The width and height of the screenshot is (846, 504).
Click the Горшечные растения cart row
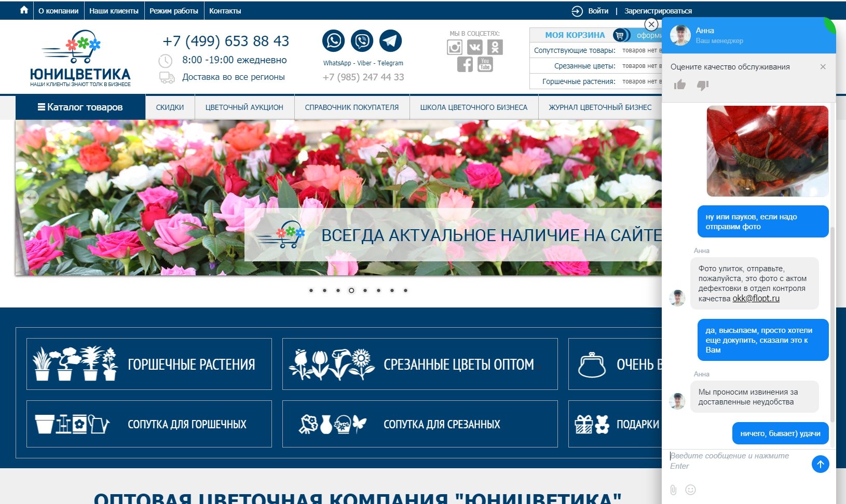tap(596, 81)
